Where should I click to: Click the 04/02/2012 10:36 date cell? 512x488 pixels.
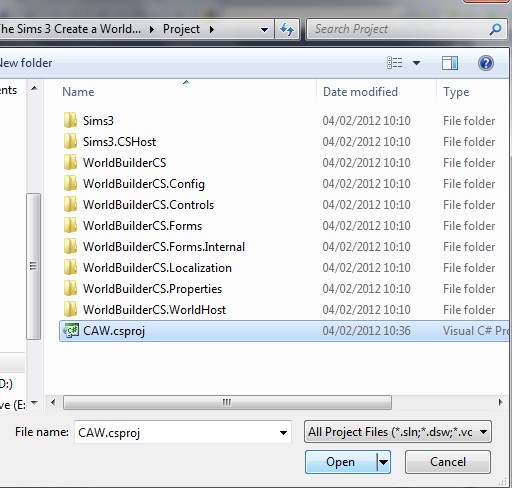366,331
